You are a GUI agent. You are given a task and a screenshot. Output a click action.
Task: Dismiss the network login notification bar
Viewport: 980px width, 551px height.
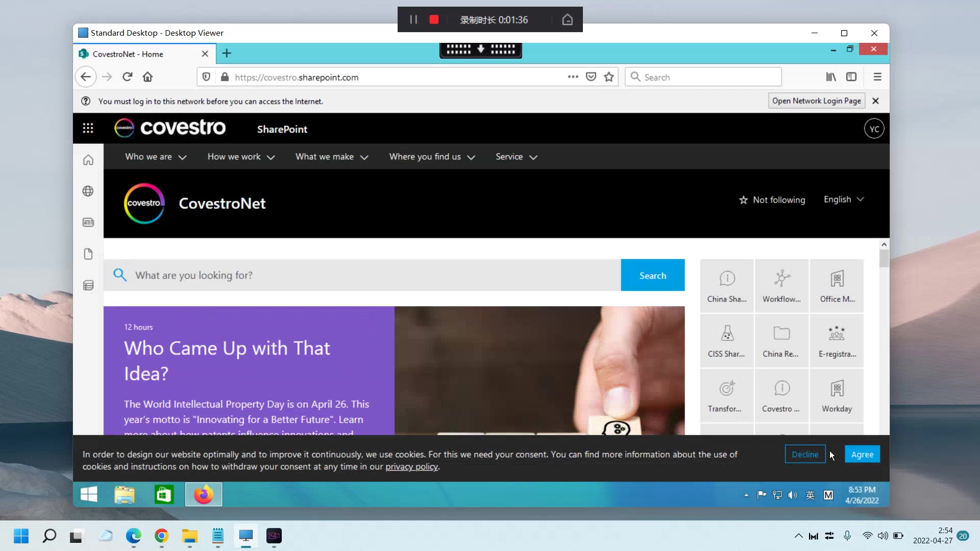click(875, 101)
